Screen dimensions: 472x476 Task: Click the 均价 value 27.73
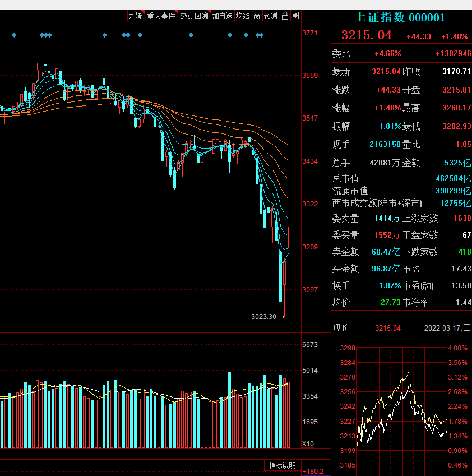tap(391, 302)
